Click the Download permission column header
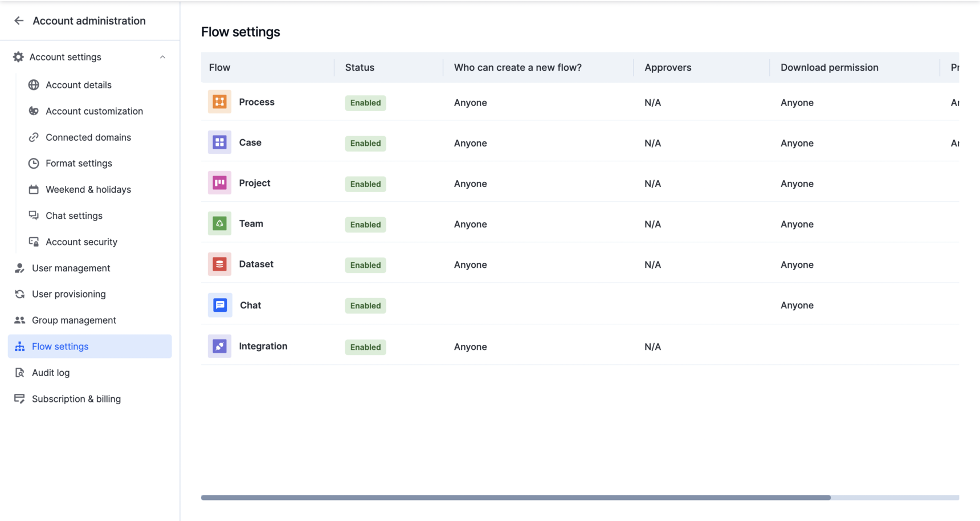The image size is (980, 521). (x=829, y=67)
